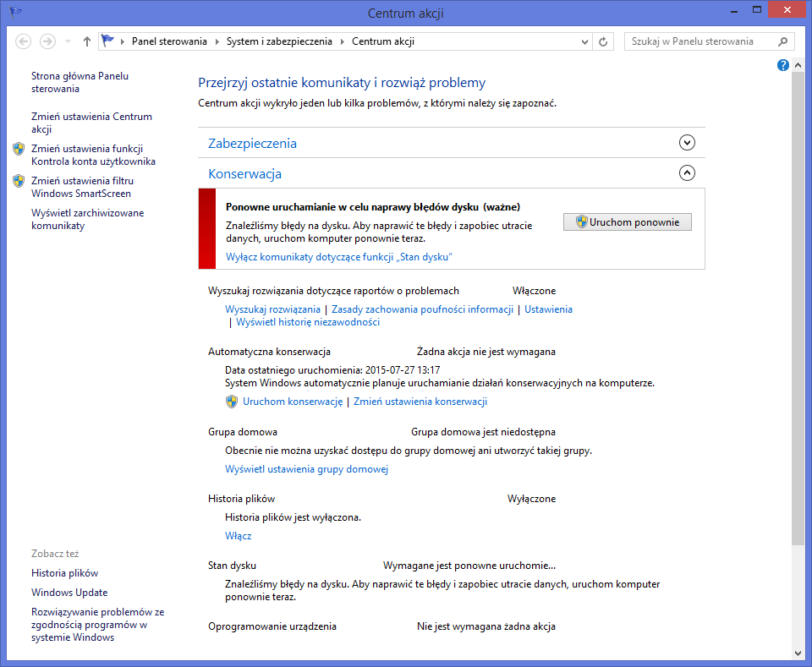Expand the Zabezpieczenia section chevron
Viewport: 812px width, 667px height.
click(x=687, y=142)
